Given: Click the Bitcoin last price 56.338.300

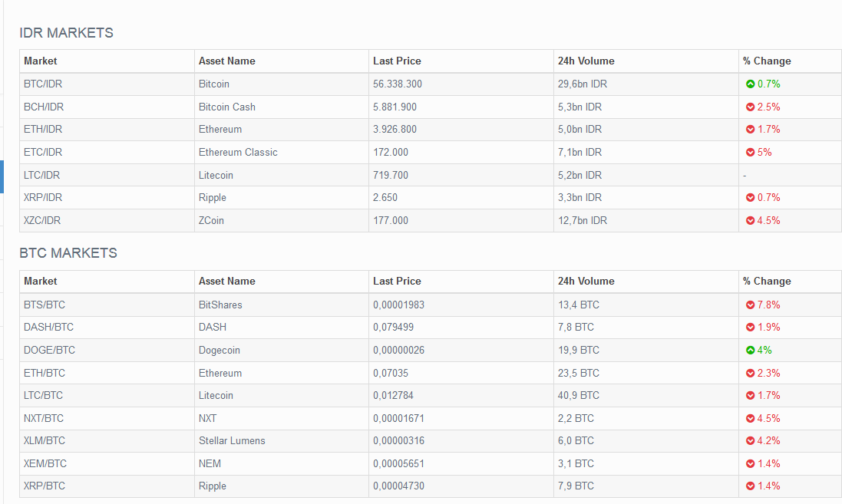Looking at the screenshot, I should [x=398, y=84].
